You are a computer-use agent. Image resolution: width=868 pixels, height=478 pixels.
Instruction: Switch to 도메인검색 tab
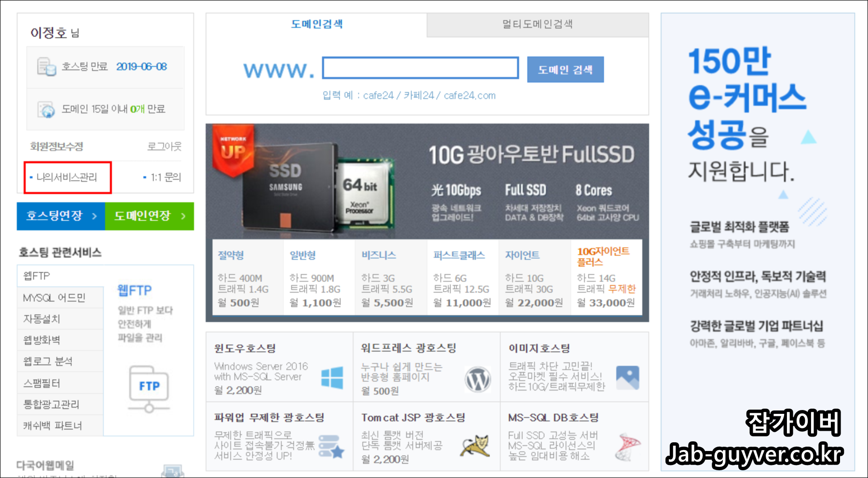(316, 24)
